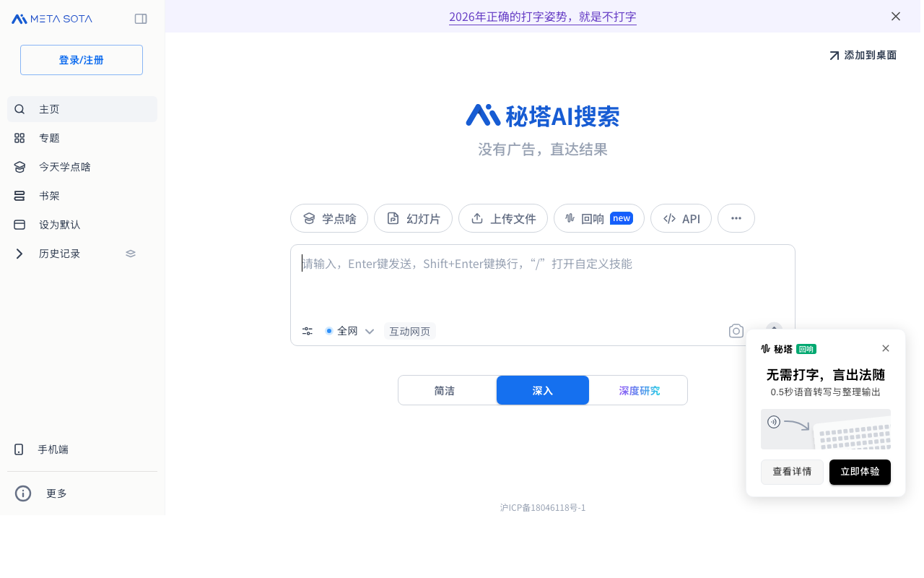Enable 互动网页 search tag
This screenshot has height=578, width=924.
(x=409, y=331)
